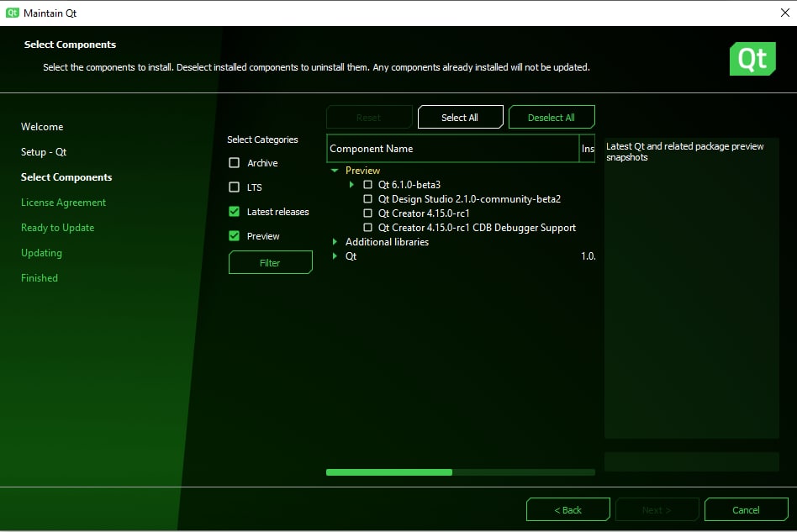Click the Ins column header

tap(587, 149)
